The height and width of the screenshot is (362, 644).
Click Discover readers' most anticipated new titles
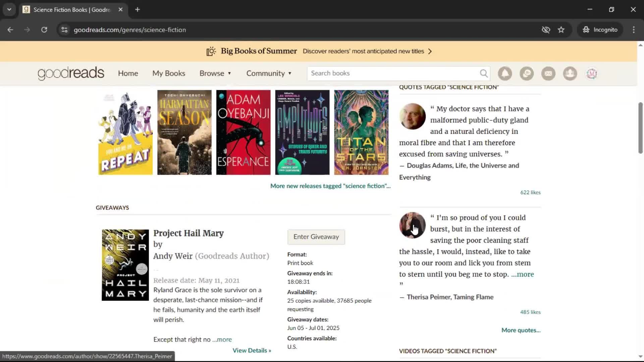pyautogui.click(x=363, y=51)
